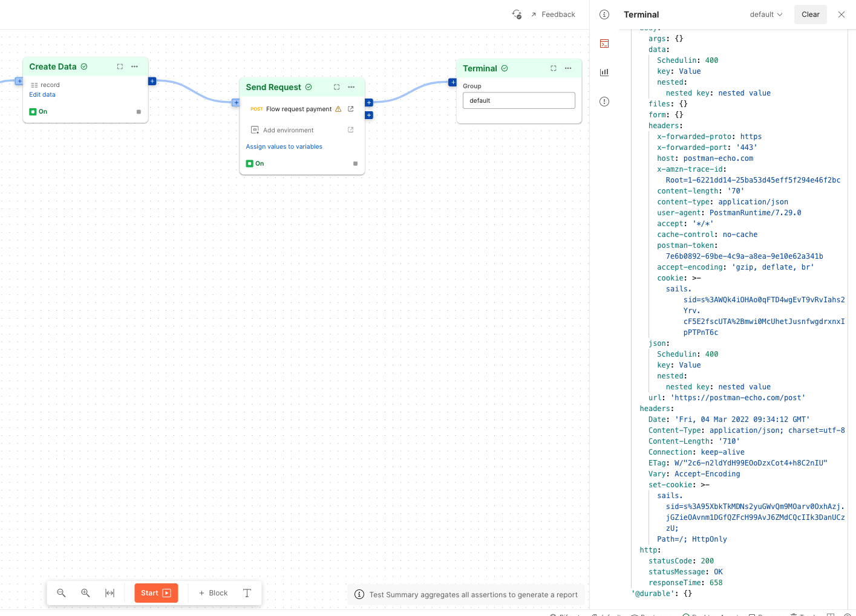Click the plus port on Send Request output
Image resolution: width=856 pixels, height=616 pixels.
click(369, 103)
